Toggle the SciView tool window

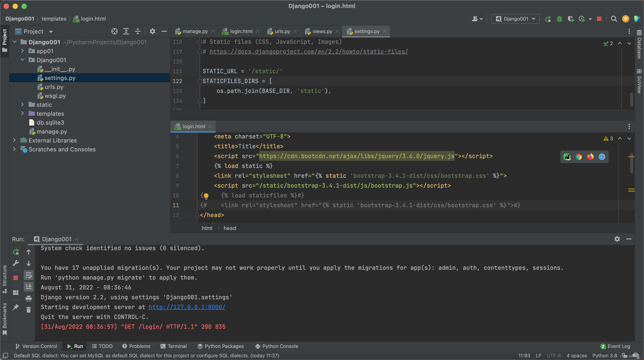tap(639, 81)
